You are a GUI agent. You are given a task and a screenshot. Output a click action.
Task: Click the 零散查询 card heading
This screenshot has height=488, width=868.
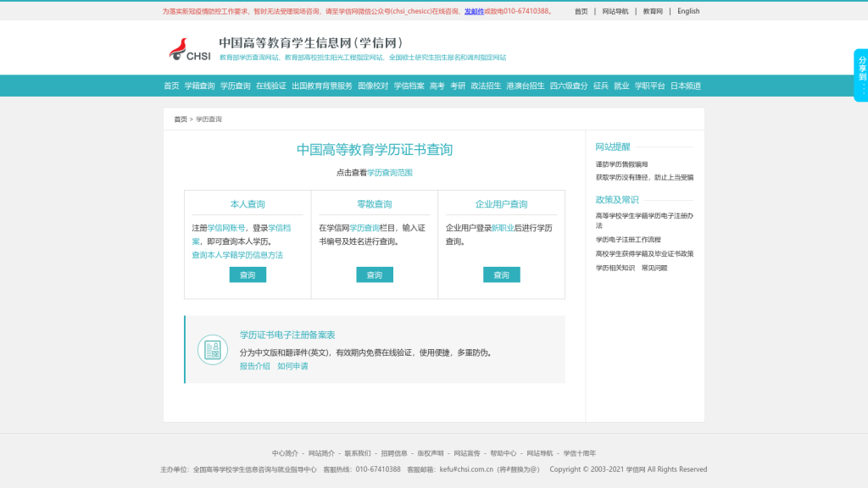pyautogui.click(x=374, y=204)
